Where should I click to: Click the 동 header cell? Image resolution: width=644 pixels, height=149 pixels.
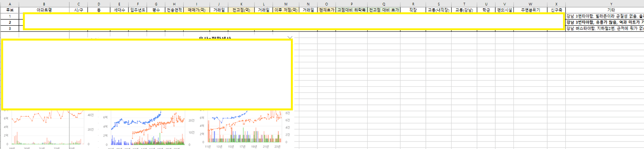(x=99, y=10)
